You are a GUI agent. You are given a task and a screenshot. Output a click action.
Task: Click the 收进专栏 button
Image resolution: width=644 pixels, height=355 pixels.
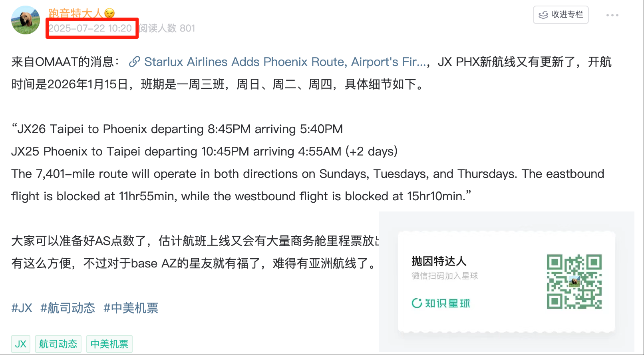[x=561, y=15]
